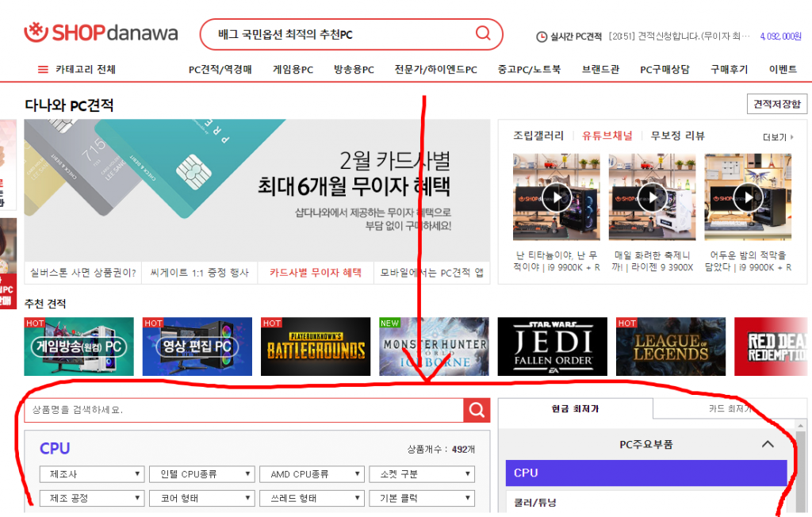Click the red product search button
The width and height of the screenshot is (812, 517).
coord(477,410)
